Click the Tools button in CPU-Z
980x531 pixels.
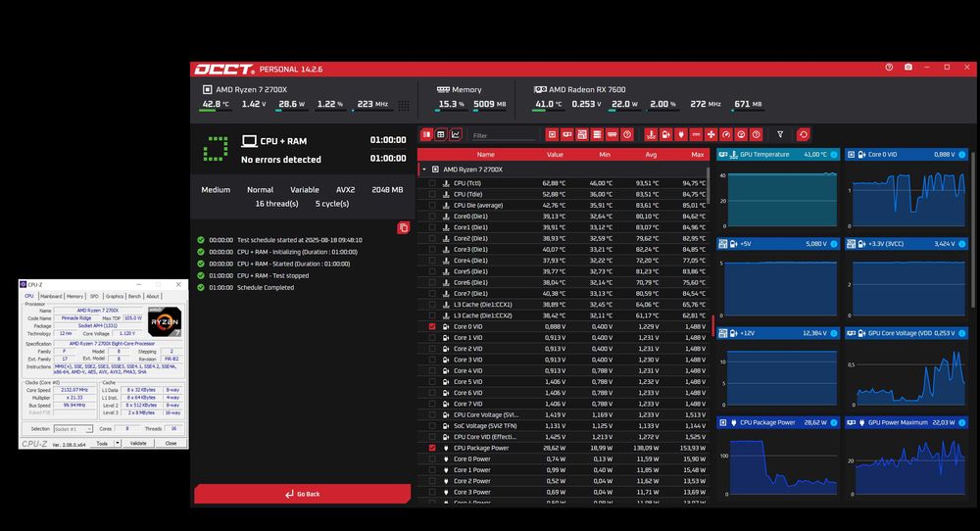point(102,443)
